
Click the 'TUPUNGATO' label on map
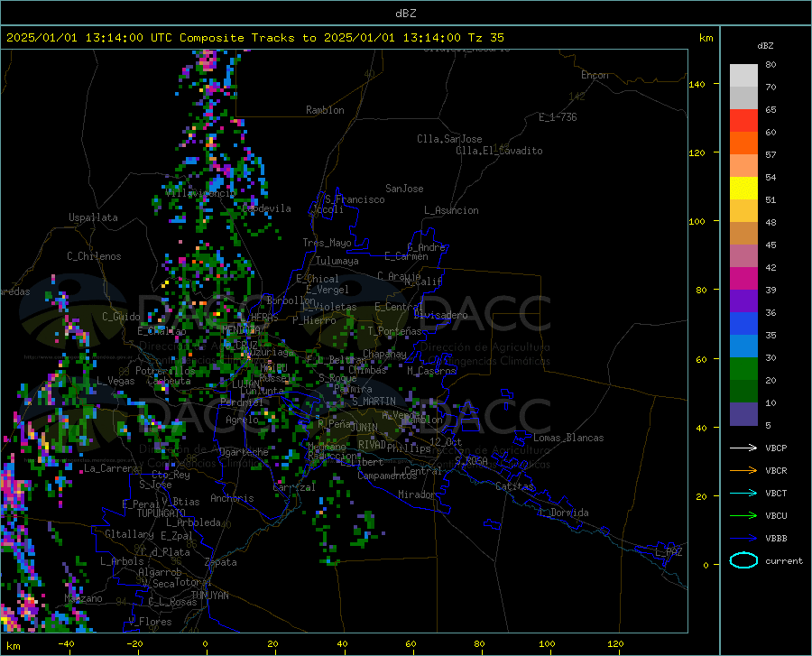pos(161,513)
